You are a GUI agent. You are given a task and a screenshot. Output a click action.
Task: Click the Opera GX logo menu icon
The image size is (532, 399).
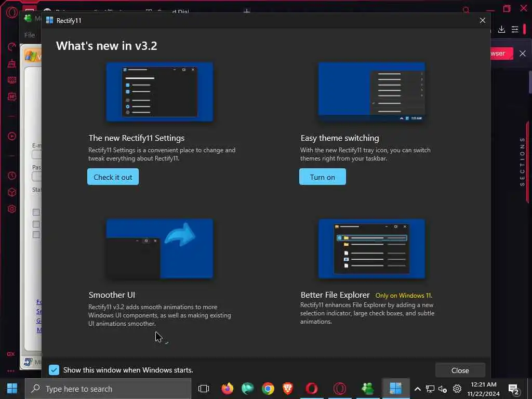tap(11, 12)
